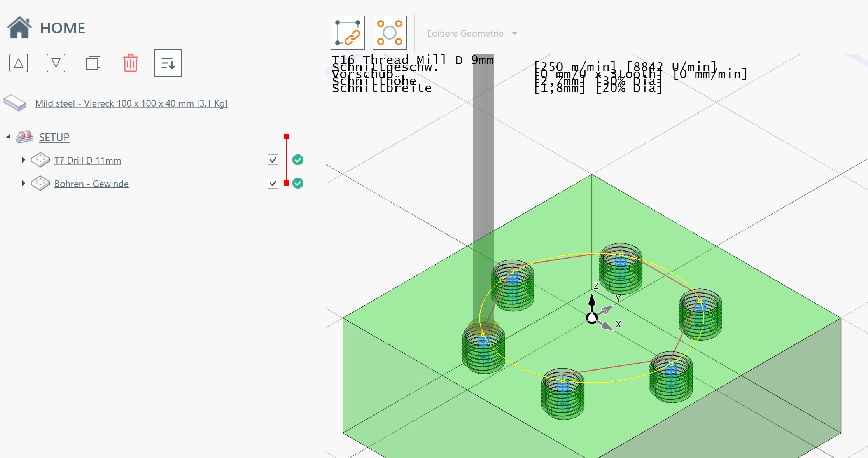Collapse the SETUP tree node
The image size is (868, 458).
point(8,136)
